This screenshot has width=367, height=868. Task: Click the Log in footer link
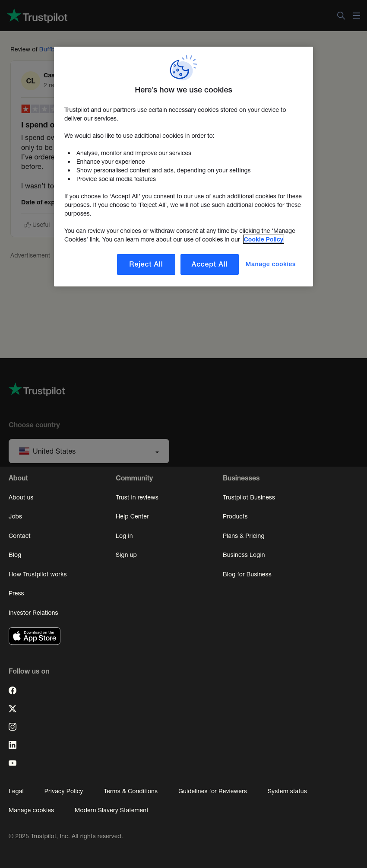tap(124, 536)
